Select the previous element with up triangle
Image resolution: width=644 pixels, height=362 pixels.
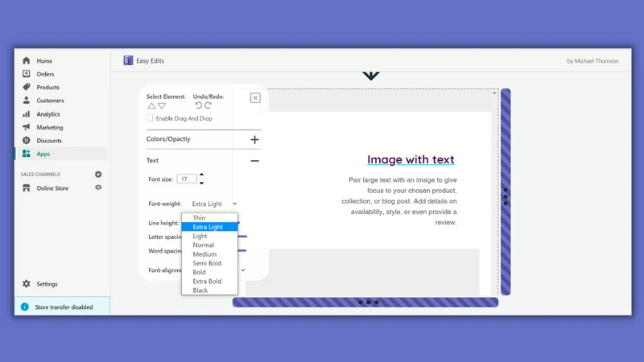(151, 106)
